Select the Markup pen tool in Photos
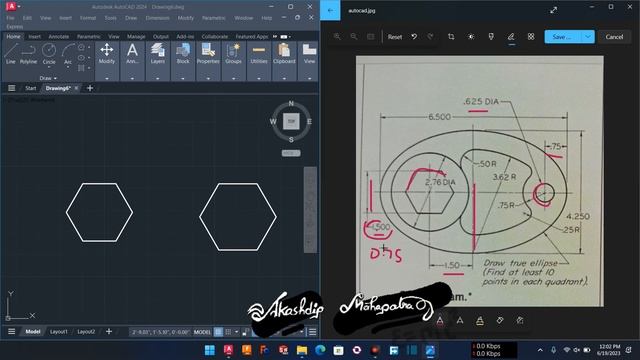This screenshot has height=360, width=640. coord(511,37)
